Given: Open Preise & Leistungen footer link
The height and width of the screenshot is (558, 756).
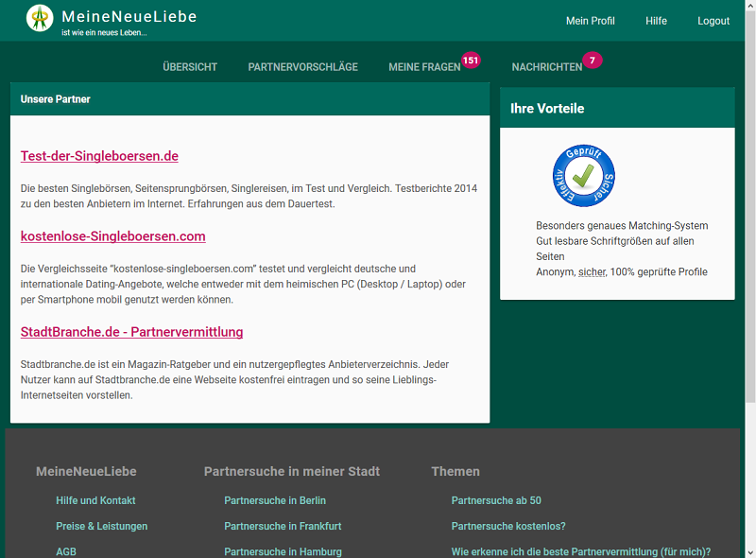Looking at the screenshot, I should coord(102,526).
